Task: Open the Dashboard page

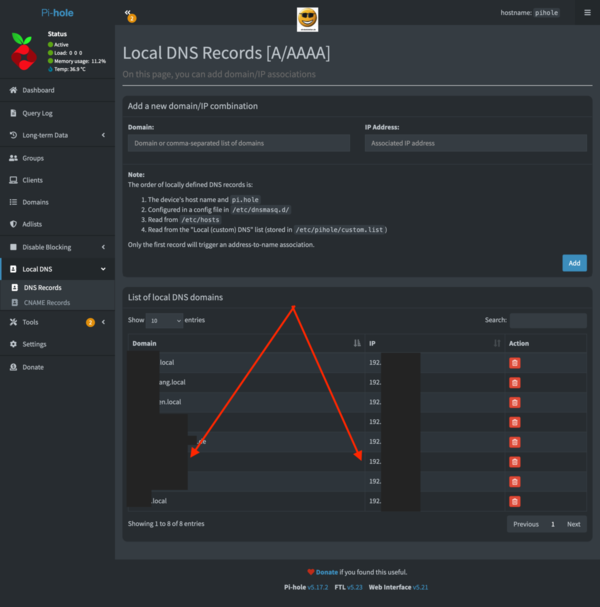Action: [x=57, y=90]
